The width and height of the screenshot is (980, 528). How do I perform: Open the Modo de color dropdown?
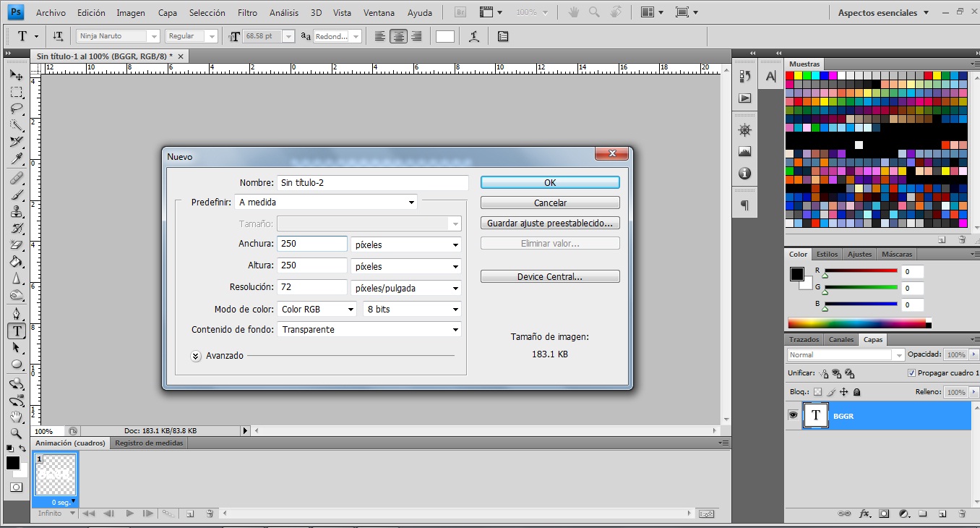tap(317, 309)
